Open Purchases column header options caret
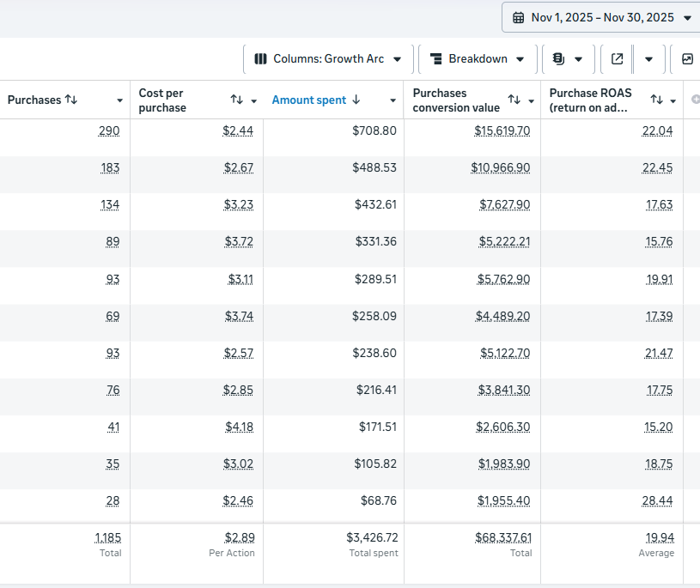The image size is (700, 588). pos(120,100)
